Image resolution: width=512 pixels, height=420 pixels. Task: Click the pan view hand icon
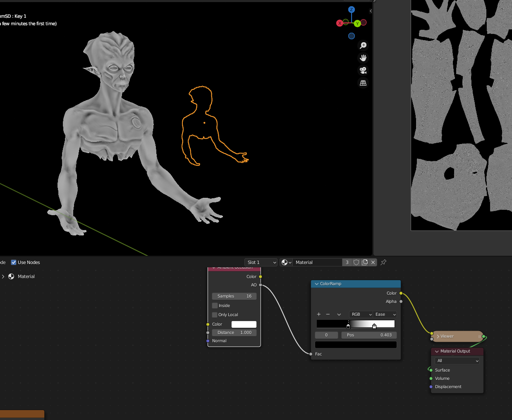tap(363, 58)
